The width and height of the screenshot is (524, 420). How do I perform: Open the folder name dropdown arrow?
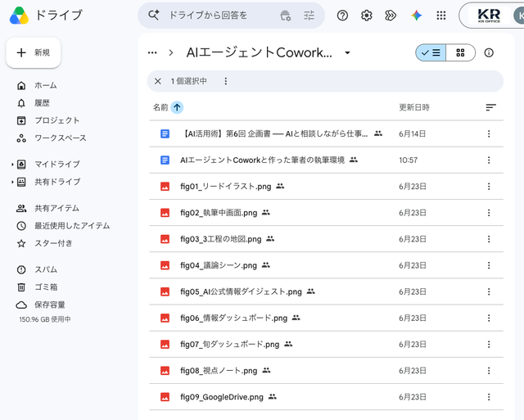point(347,52)
